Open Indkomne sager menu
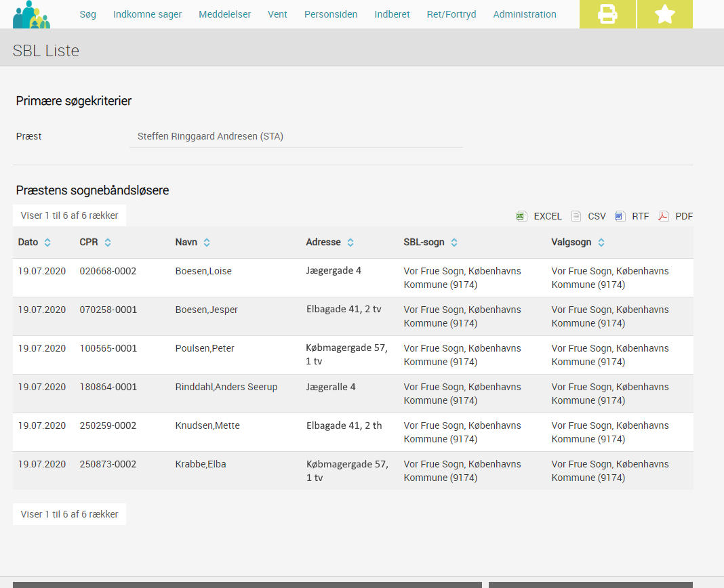This screenshot has height=588, width=724. (147, 14)
